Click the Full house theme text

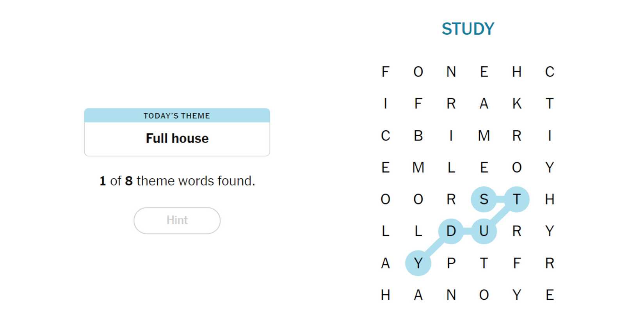coord(177,139)
